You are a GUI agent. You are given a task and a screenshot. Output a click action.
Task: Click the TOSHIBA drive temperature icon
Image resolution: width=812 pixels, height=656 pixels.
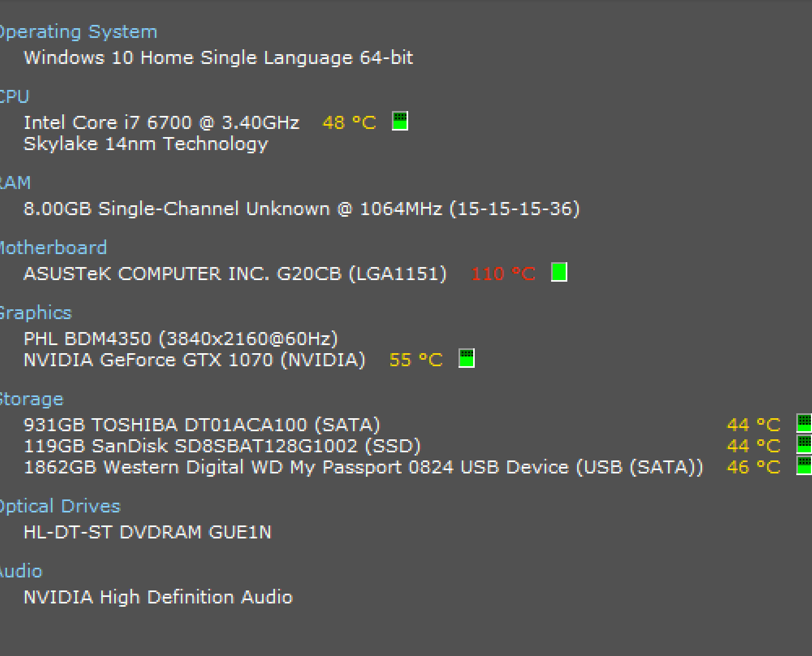(804, 423)
